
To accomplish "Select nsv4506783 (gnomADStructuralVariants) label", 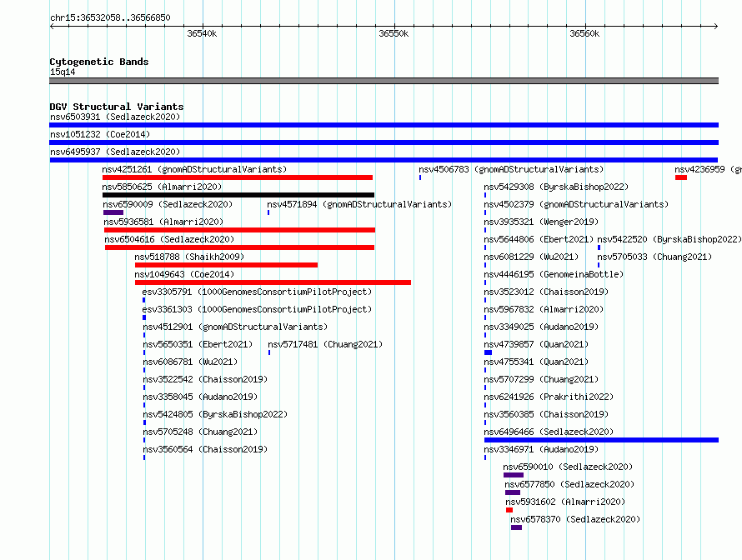I will pos(511,169).
